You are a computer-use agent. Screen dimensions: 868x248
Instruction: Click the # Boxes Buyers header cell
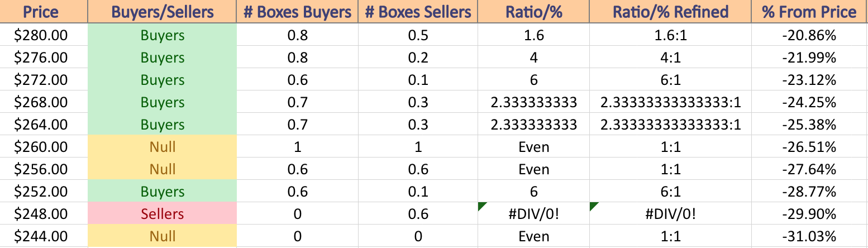click(x=297, y=12)
